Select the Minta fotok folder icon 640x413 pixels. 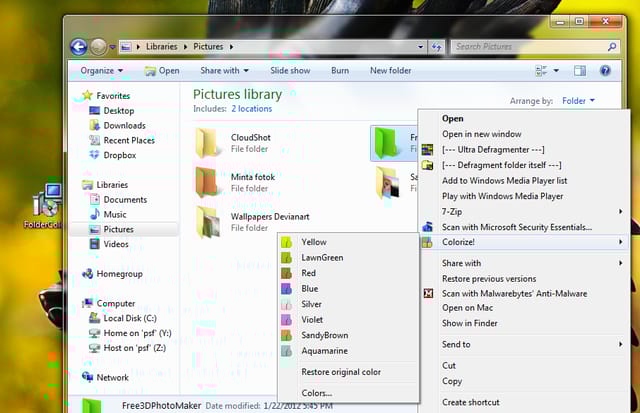(x=207, y=182)
